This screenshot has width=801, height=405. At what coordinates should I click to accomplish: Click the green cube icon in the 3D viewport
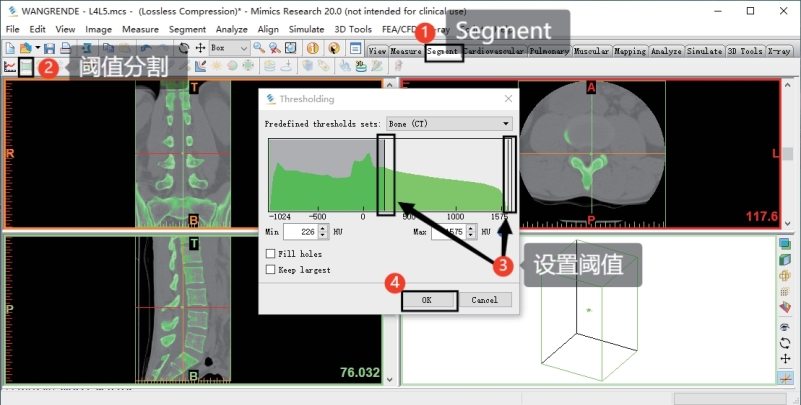pyautogui.click(x=785, y=260)
